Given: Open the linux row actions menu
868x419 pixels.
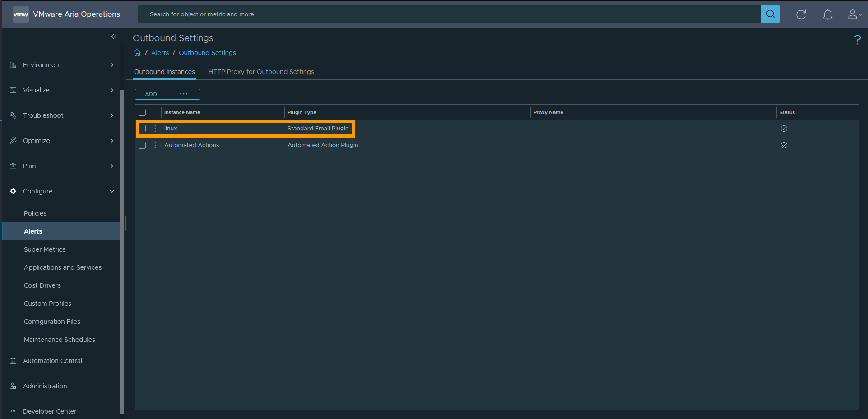Looking at the screenshot, I should [x=155, y=129].
